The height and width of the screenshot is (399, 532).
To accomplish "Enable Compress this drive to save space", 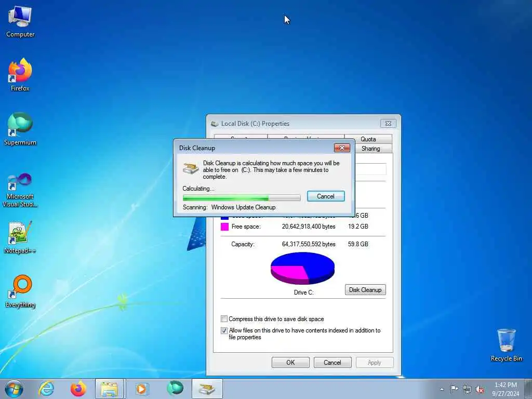I will pos(224,319).
